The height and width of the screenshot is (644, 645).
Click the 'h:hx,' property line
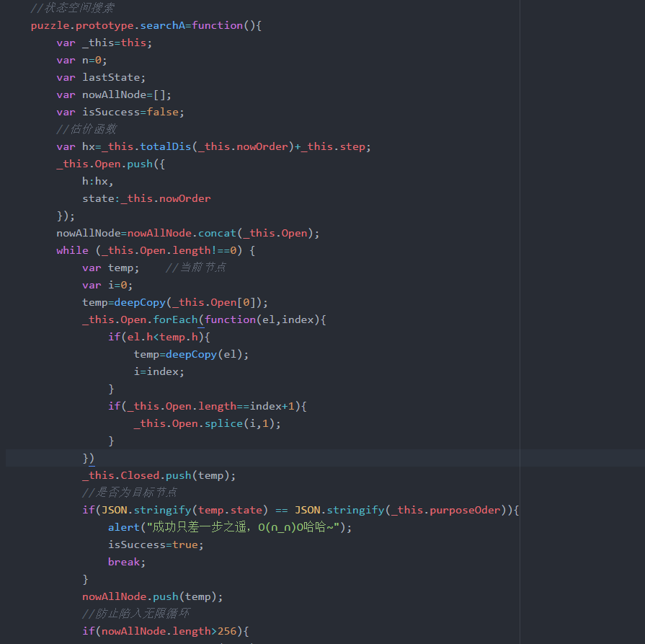click(x=97, y=181)
